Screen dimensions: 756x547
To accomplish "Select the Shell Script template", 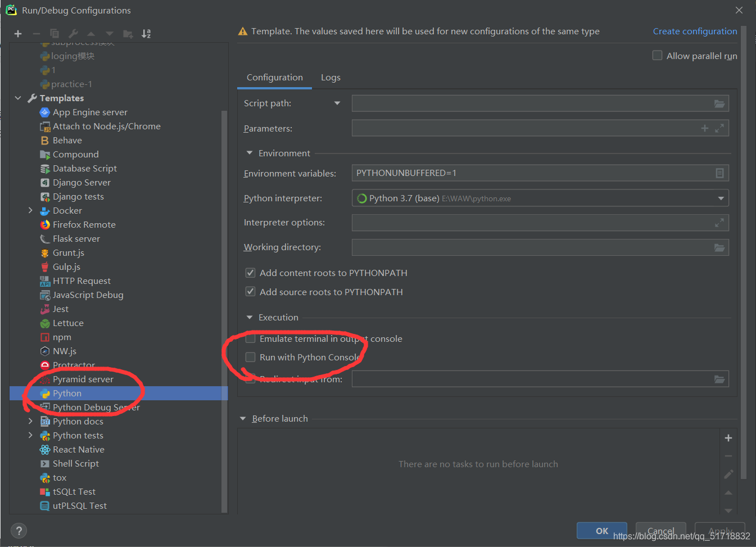I will (75, 464).
